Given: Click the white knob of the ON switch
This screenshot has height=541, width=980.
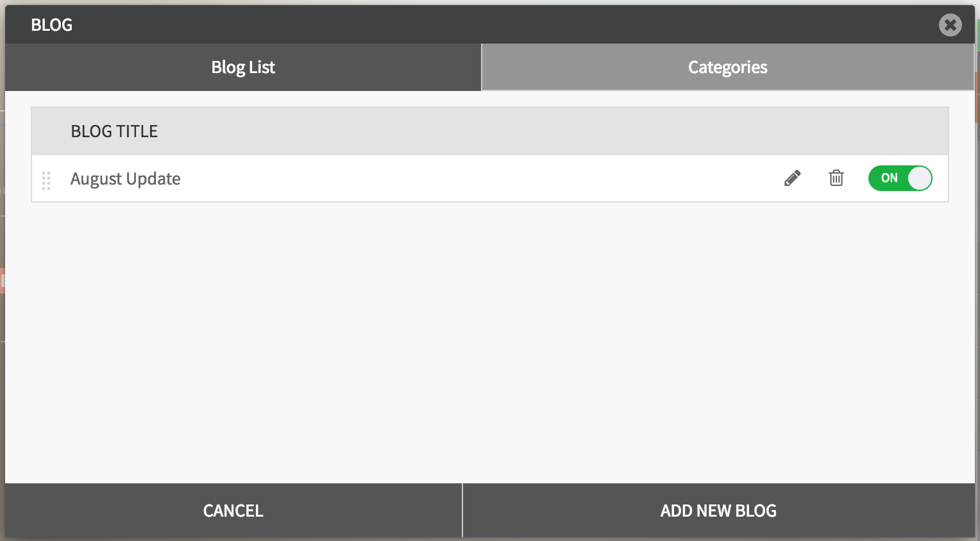Looking at the screenshot, I should click(919, 178).
